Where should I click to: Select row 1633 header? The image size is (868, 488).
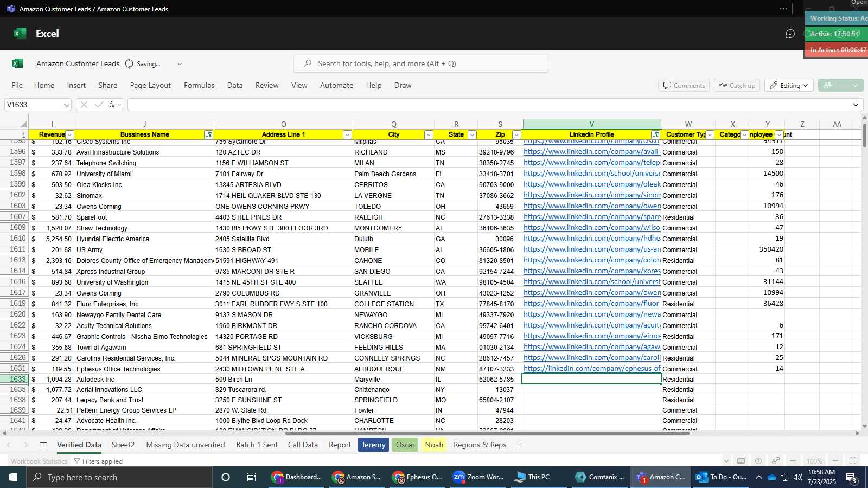pyautogui.click(x=15, y=379)
